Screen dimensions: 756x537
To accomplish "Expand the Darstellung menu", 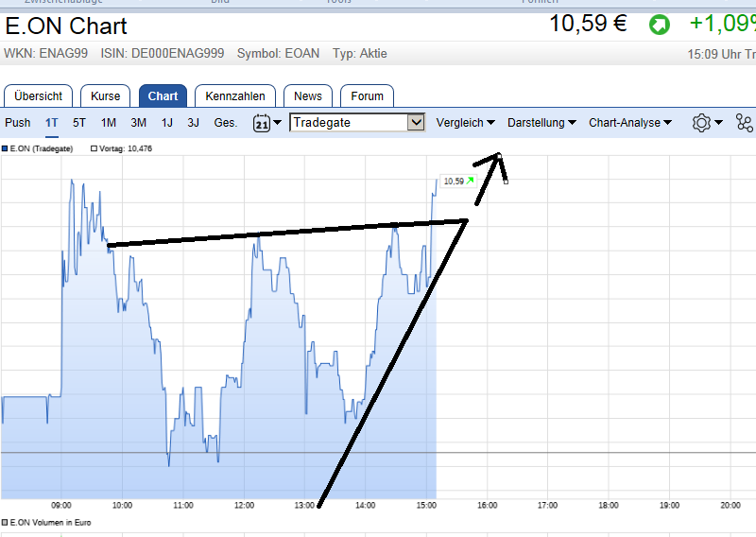I will pyautogui.click(x=541, y=123).
